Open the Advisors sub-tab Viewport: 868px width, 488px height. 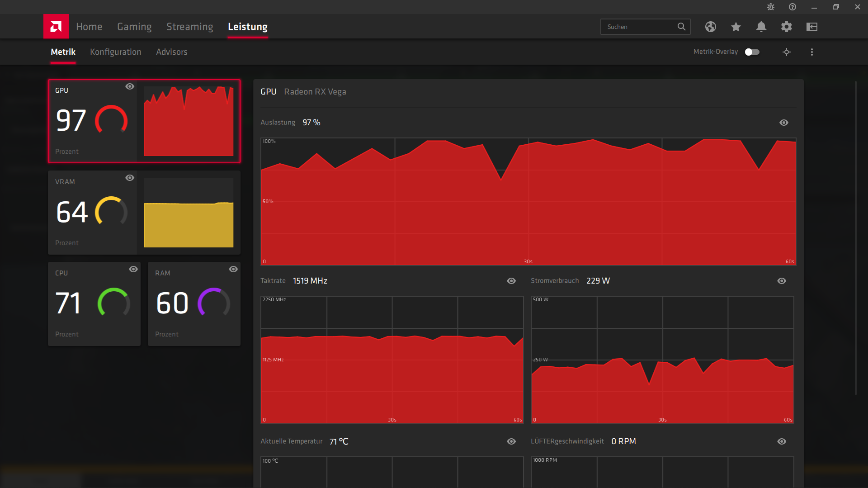tap(172, 52)
